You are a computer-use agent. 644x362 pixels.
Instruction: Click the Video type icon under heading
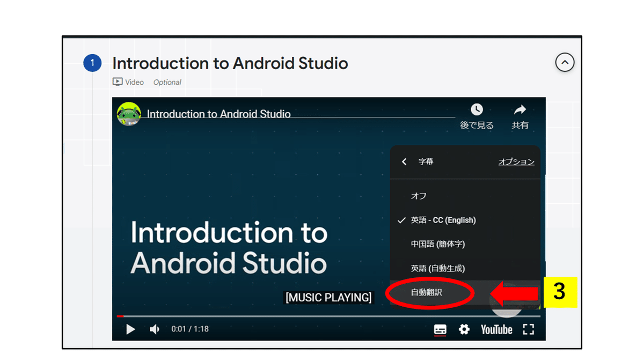118,82
